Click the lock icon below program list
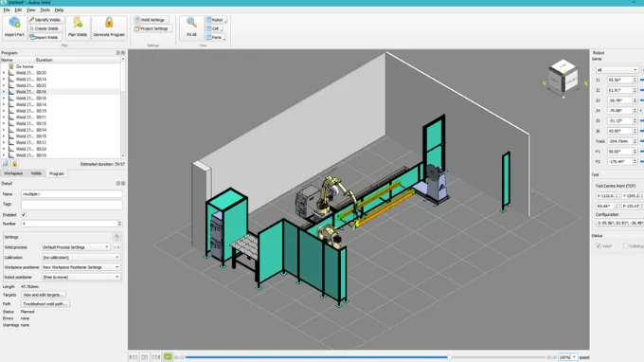Screen dimensions: 644x362 [14, 164]
